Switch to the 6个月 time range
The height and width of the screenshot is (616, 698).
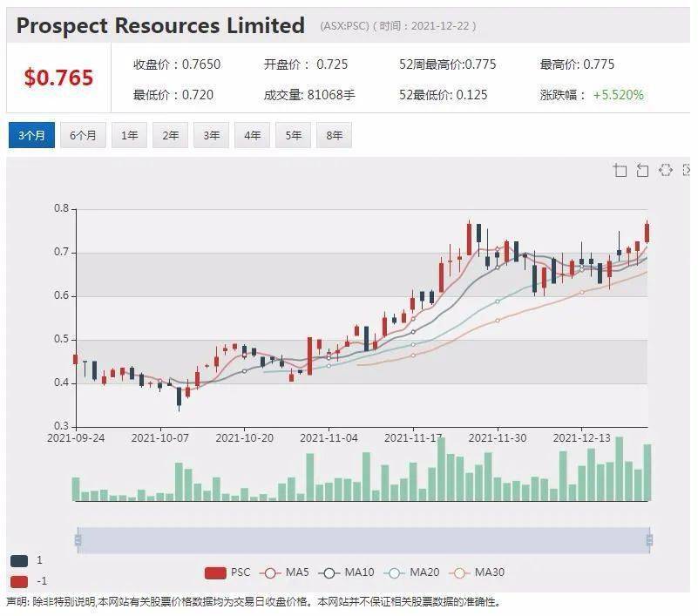click(83, 135)
